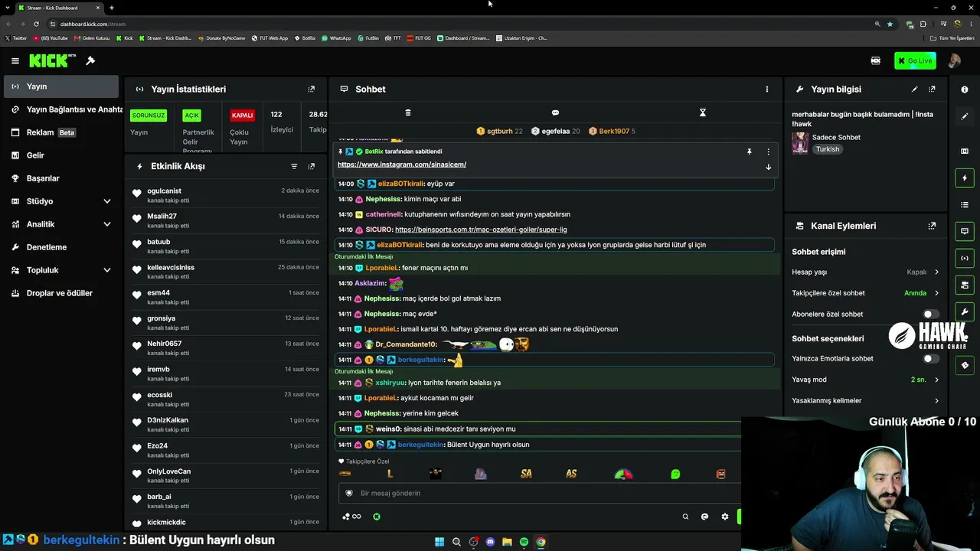This screenshot has height=551, width=980.
Task: Select Yayın in the sidebar
Action: [60, 86]
